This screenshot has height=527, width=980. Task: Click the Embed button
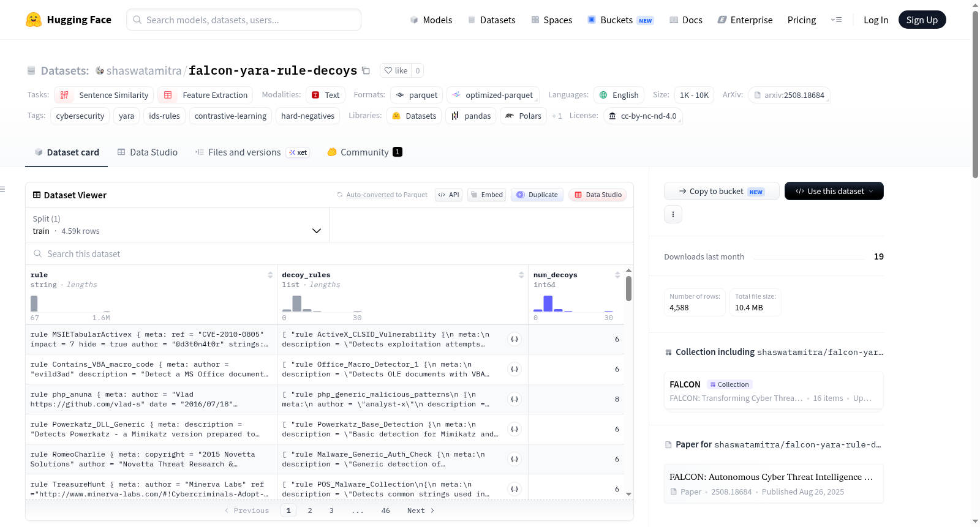tap(486, 195)
